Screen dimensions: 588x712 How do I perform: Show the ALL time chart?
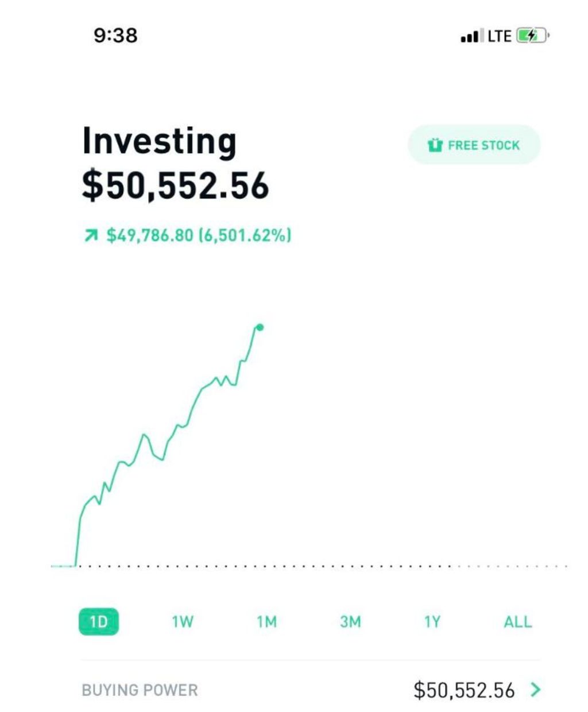(517, 622)
